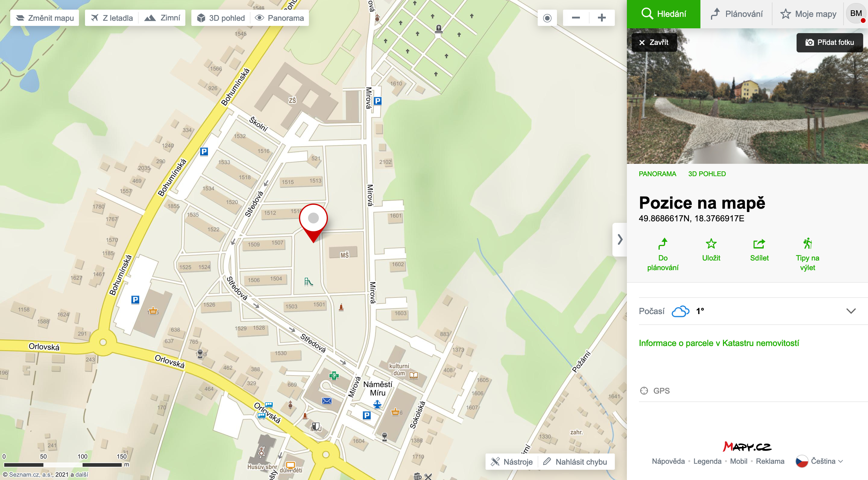The width and height of the screenshot is (868, 480).
Task: Toggle the Z letadla aerial view
Action: coord(112,18)
